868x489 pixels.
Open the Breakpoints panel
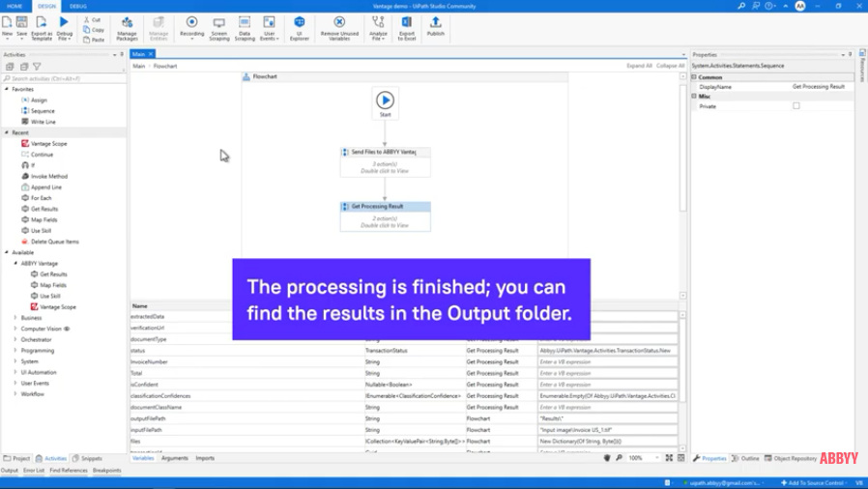(107, 471)
